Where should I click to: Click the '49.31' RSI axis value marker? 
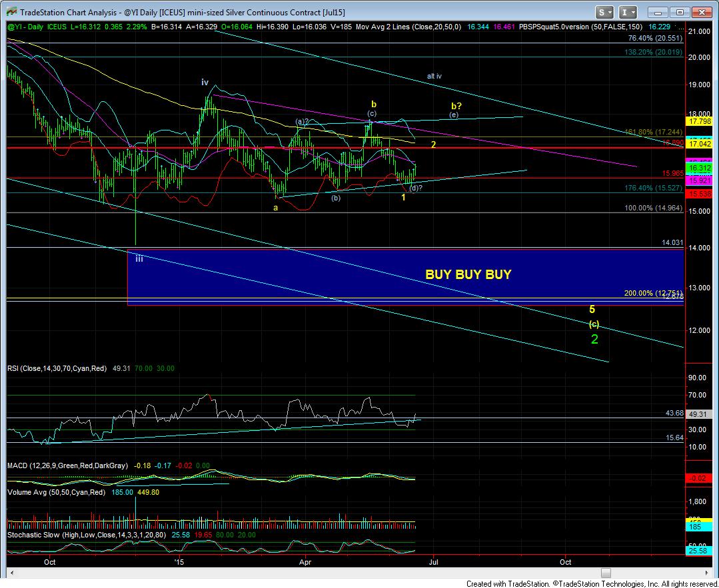[698, 414]
